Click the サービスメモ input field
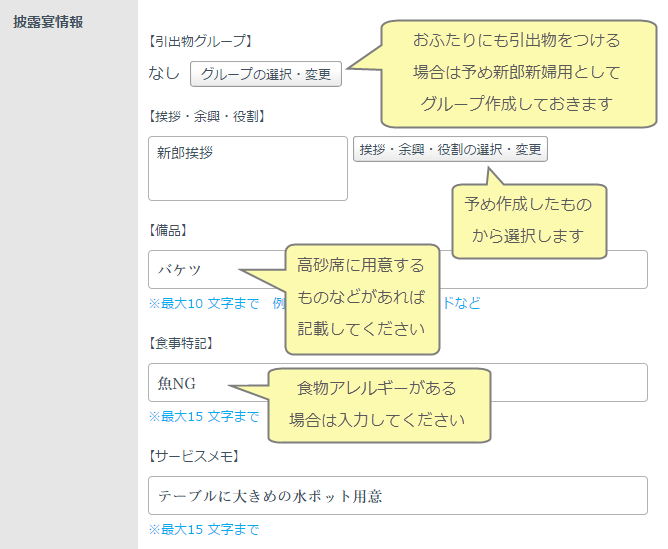The image size is (668, 549). 397,496
